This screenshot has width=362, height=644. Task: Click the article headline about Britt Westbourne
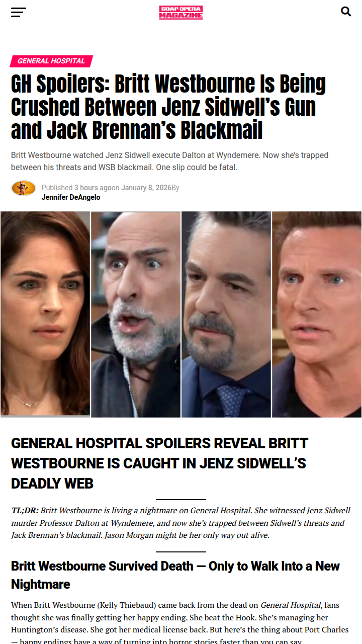pyautogui.click(x=168, y=107)
